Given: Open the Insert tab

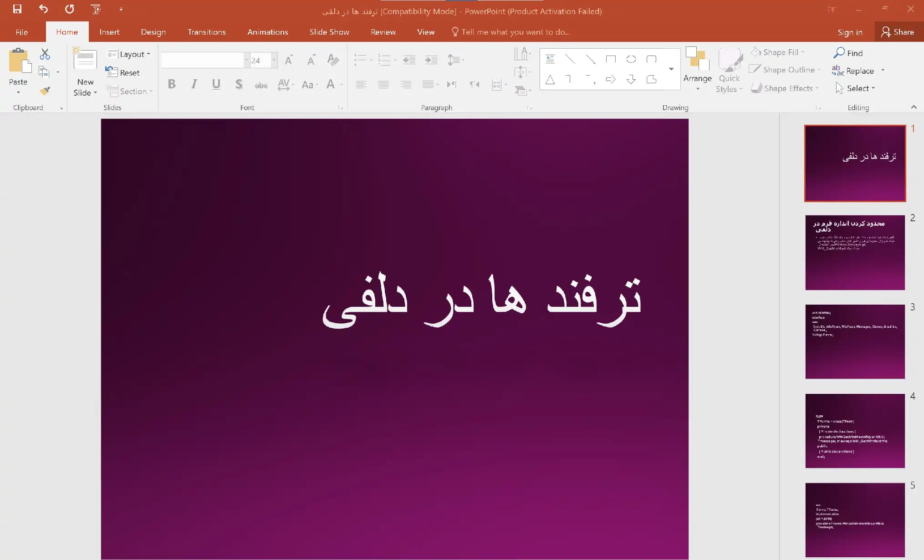Looking at the screenshot, I should point(109,32).
